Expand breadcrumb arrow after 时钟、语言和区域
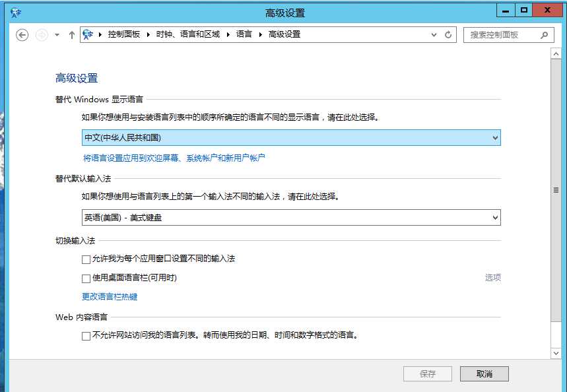The width and height of the screenshot is (567, 392). 228,35
